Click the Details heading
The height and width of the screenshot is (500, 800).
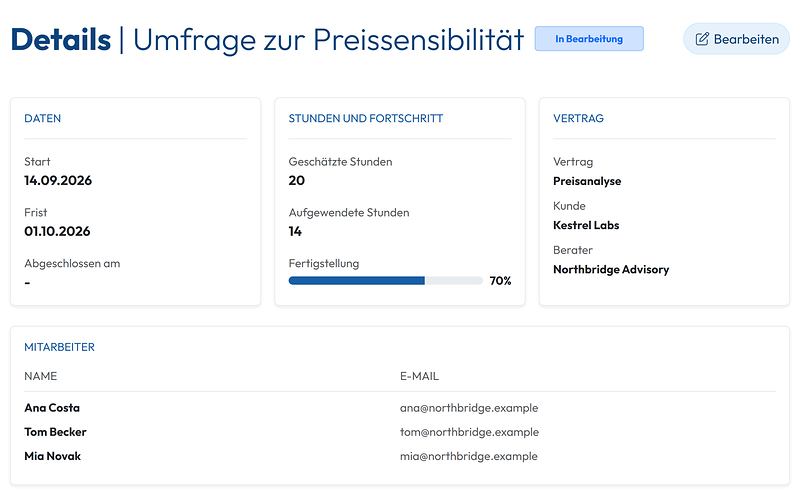[61, 39]
